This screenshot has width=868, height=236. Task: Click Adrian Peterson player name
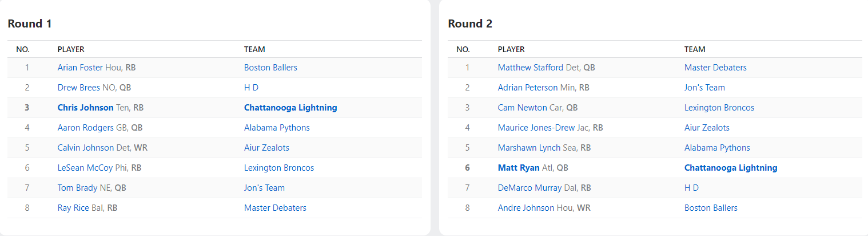pos(527,88)
